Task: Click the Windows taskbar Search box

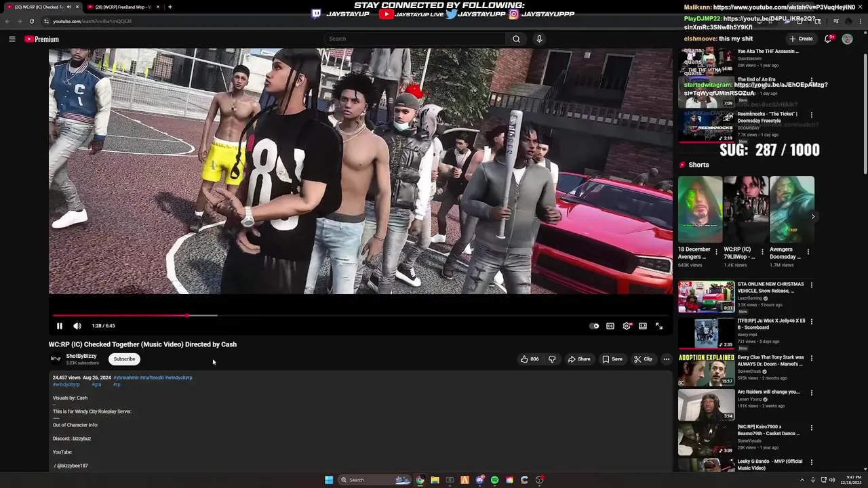Action: point(375,480)
